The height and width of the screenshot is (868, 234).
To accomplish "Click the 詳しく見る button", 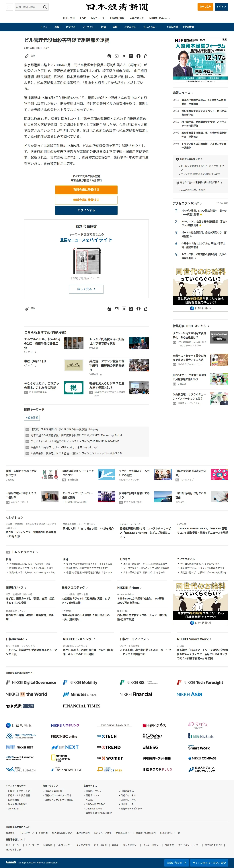I will pos(87,289).
